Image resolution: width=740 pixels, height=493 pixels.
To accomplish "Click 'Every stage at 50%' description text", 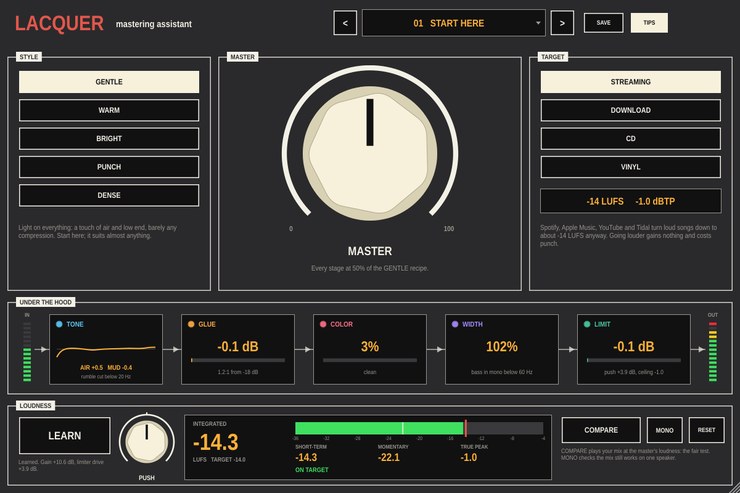I will tap(370, 268).
